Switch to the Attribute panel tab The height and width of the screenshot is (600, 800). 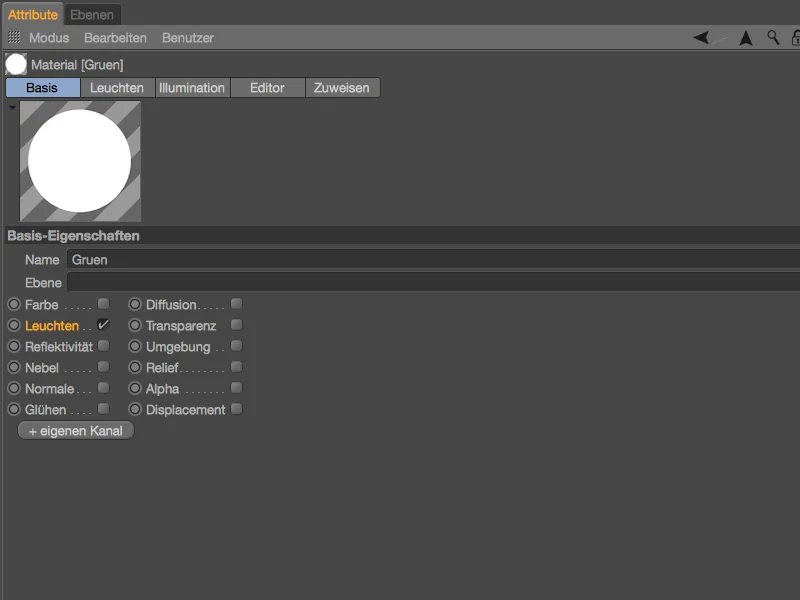(x=33, y=15)
